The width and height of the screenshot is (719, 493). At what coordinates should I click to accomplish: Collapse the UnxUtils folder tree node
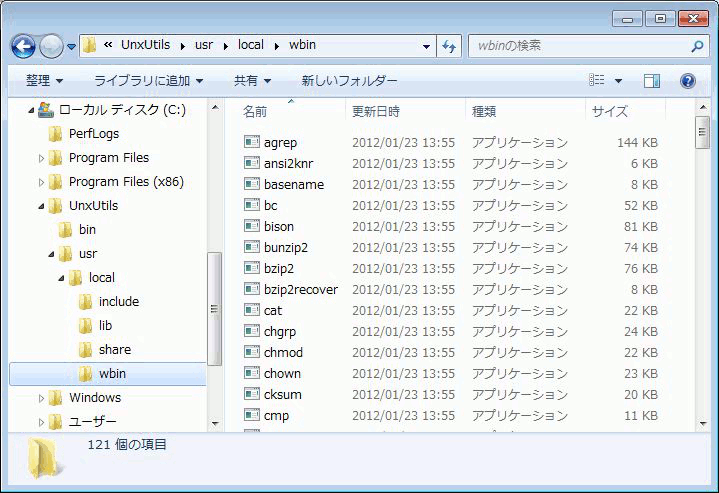click(x=42, y=206)
